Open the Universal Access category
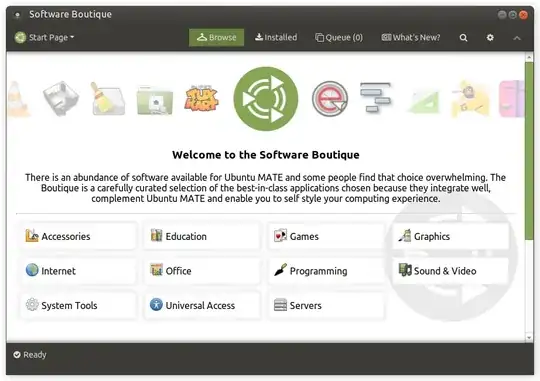540x381 pixels. (x=202, y=305)
